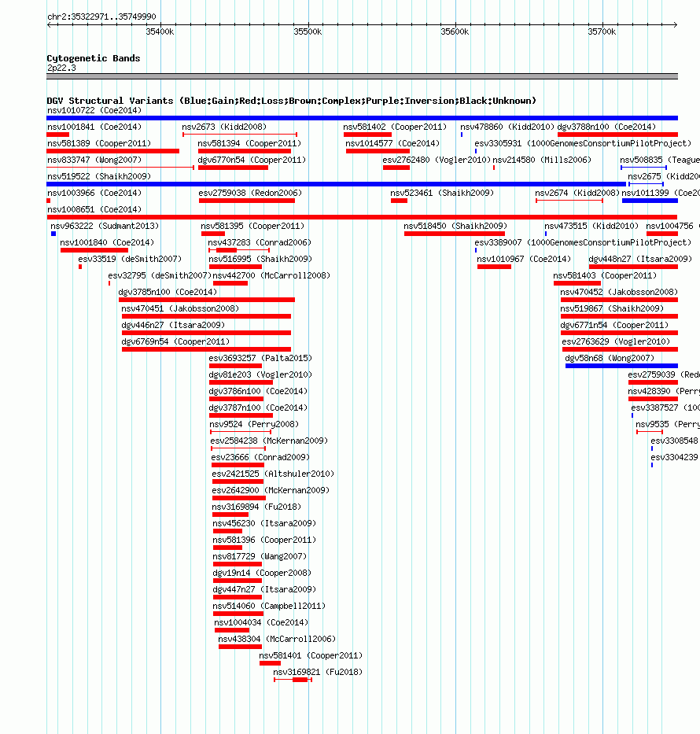This screenshot has height=734, width=700.
Task: Open dgv3788n100 (Coe2014) entry
Action: point(606,127)
